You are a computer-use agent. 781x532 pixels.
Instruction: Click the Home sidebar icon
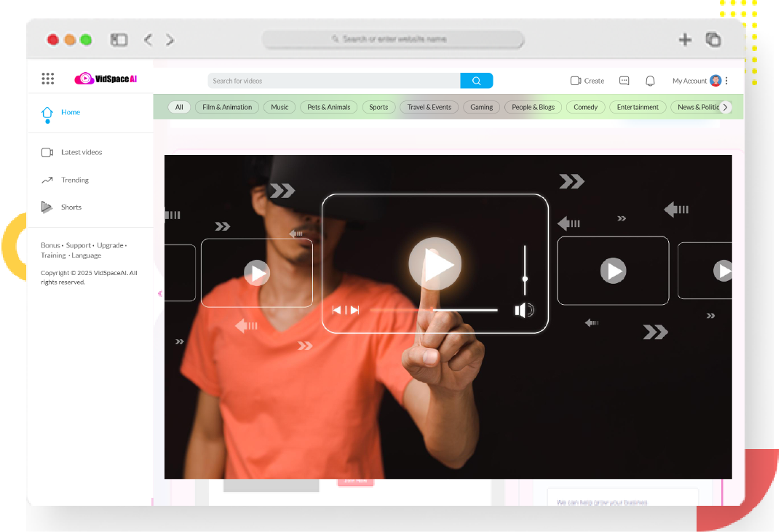(x=47, y=114)
